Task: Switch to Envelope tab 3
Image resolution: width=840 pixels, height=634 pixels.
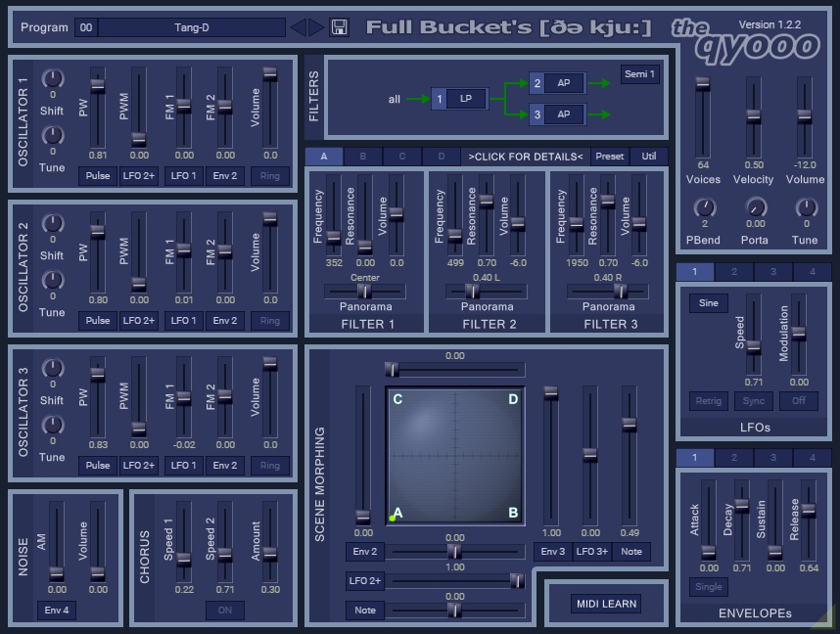Action: (x=773, y=457)
